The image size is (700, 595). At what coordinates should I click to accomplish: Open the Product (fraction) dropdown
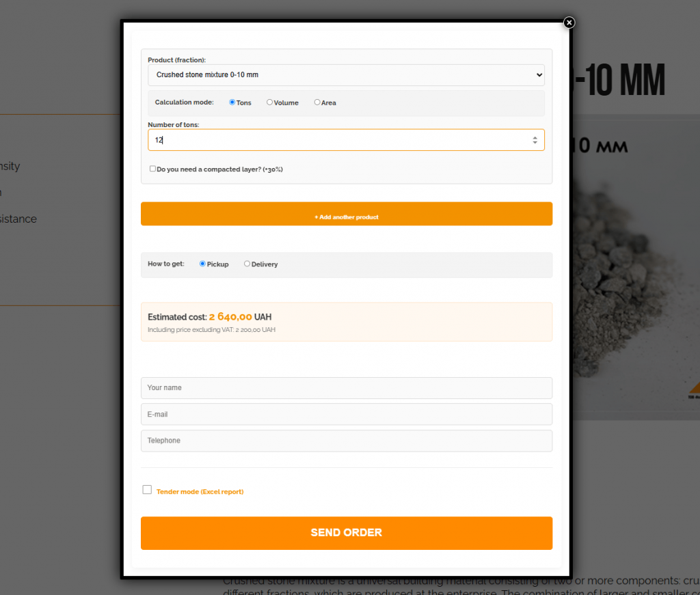(x=346, y=75)
